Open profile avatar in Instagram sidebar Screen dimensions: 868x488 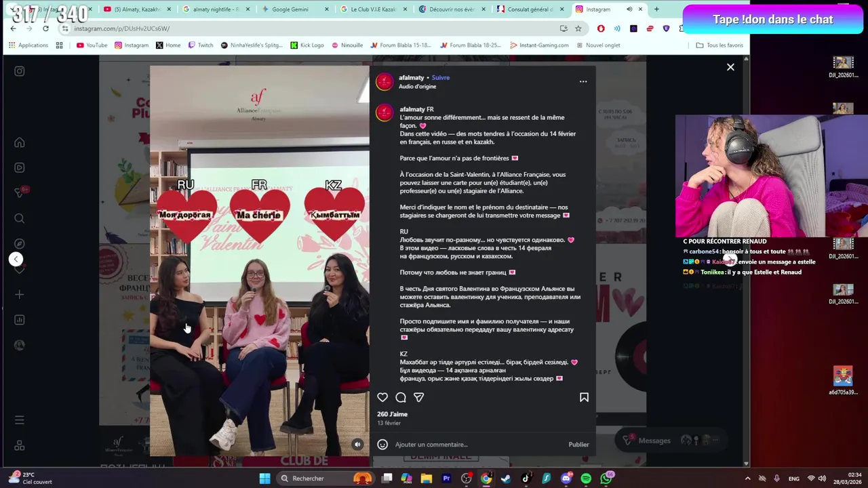(x=20, y=345)
